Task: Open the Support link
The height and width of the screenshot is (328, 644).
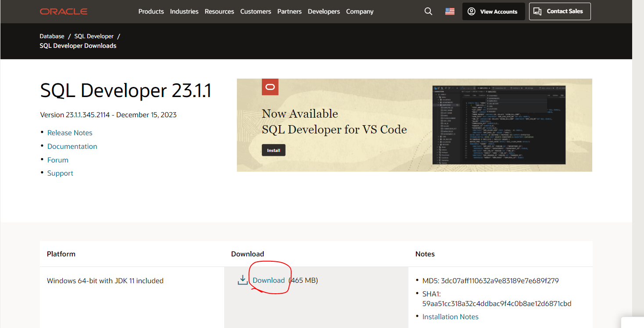Action: coord(60,173)
